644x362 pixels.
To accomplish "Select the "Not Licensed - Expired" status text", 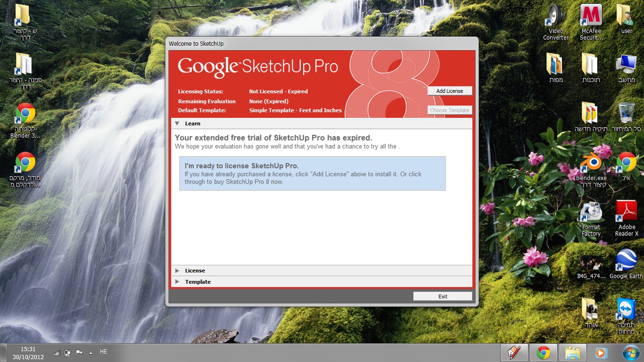I will coord(278,91).
